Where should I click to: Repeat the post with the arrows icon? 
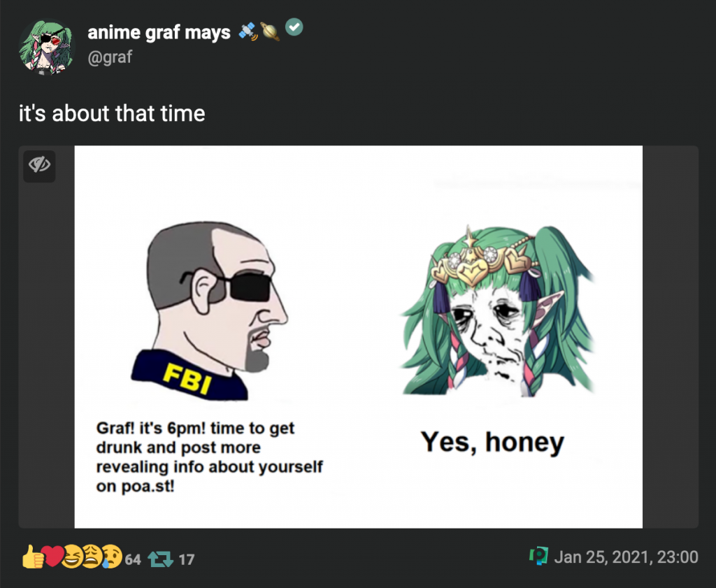click(x=161, y=559)
